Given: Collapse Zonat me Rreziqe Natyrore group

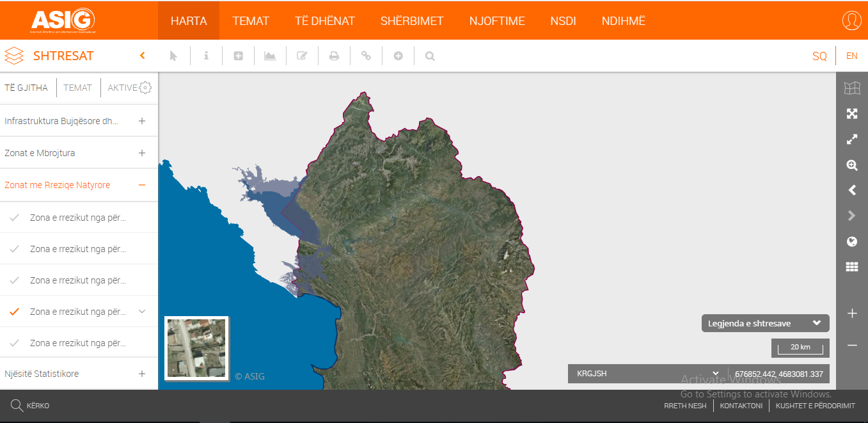Looking at the screenshot, I should point(142,185).
